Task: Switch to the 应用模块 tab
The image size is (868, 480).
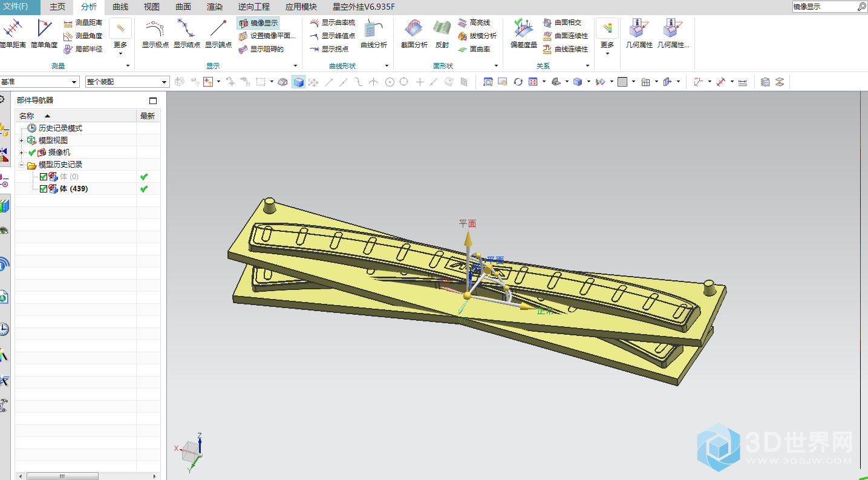Action: pyautogui.click(x=301, y=7)
